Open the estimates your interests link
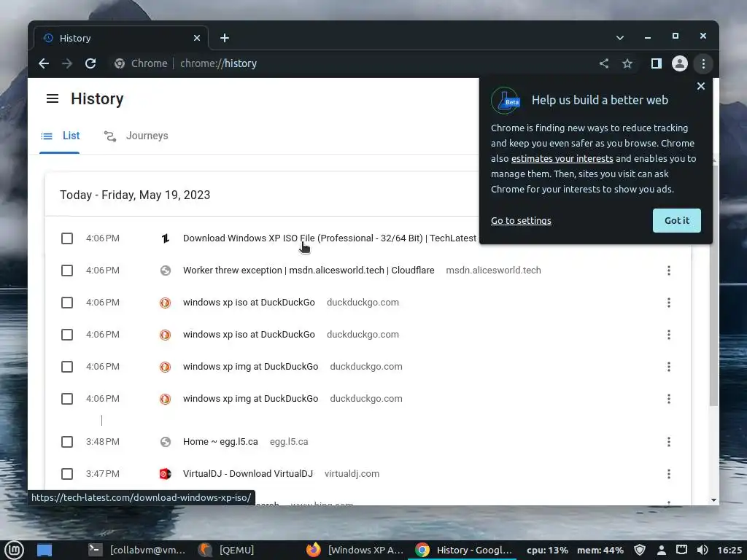 [x=562, y=158]
